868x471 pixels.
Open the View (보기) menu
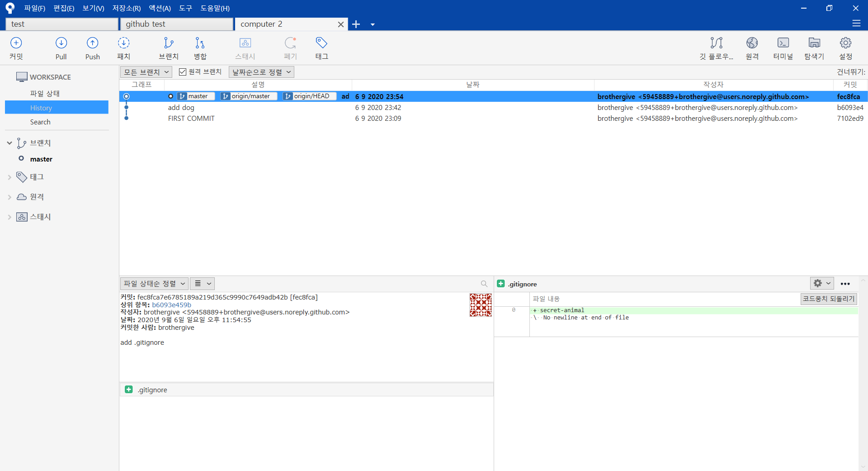pos(93,8)
